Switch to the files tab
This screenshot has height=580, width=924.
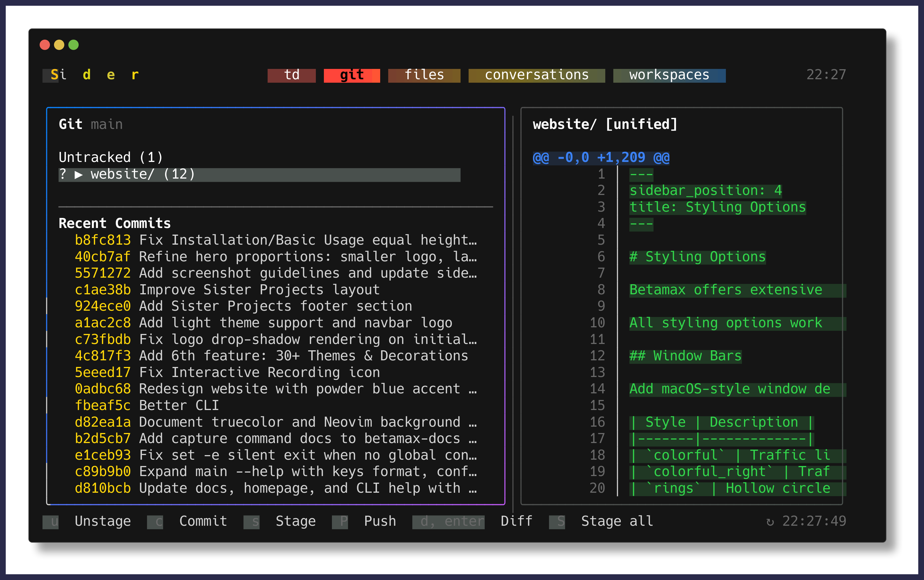click(424, 75)
